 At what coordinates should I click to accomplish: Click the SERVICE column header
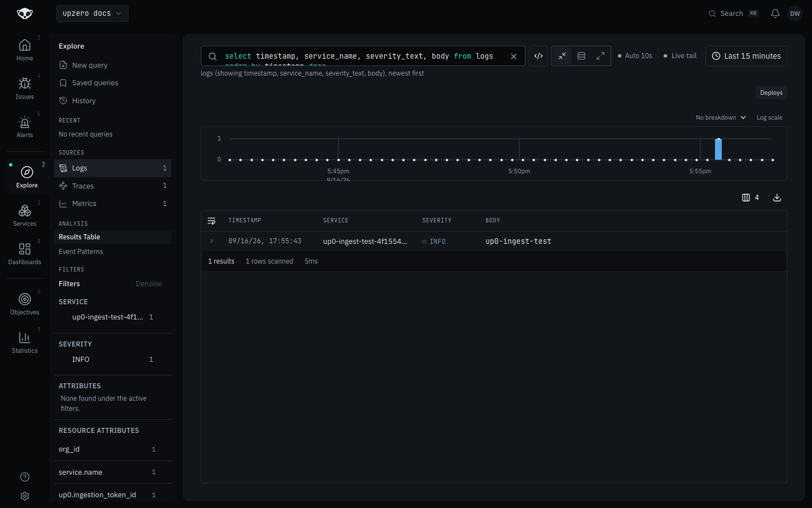(x=336, y=221)
